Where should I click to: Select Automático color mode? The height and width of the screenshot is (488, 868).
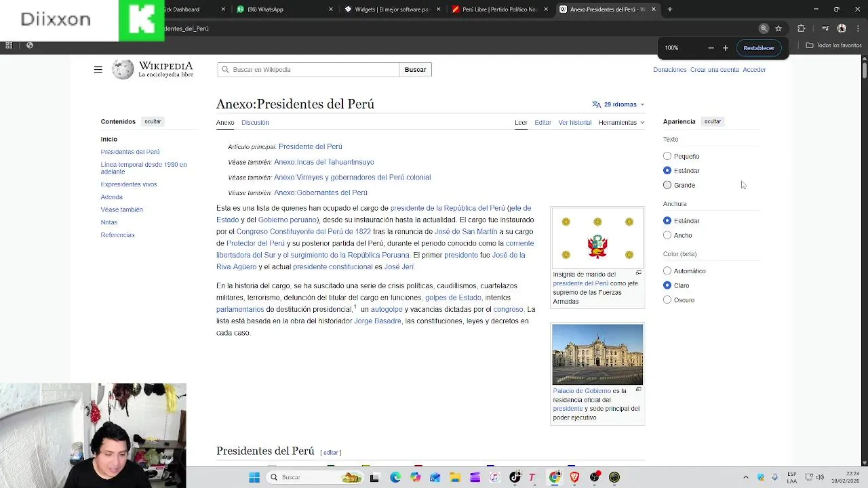[667, 271]
